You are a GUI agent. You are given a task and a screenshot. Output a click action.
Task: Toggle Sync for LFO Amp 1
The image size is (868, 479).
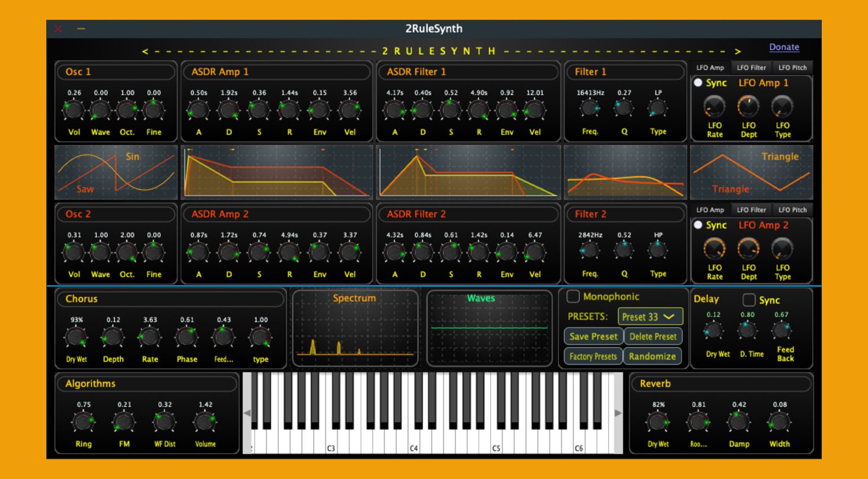(698, 83)
